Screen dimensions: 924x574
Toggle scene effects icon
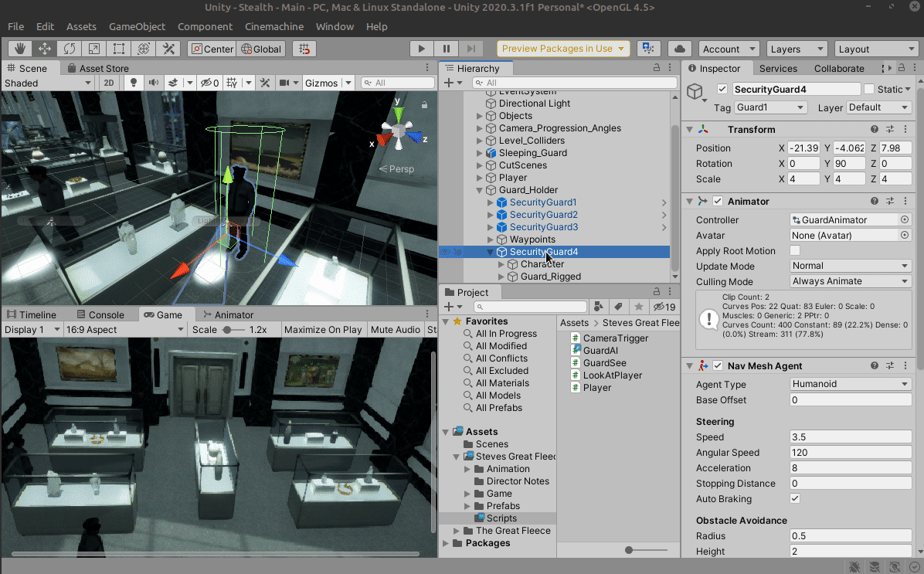click(x=173, y=83)
